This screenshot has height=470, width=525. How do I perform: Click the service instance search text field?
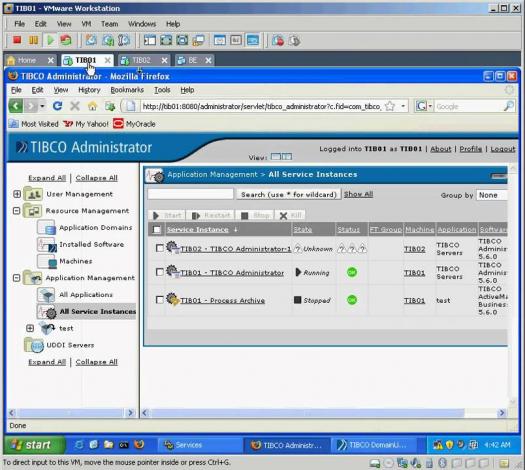click(191, 194)
